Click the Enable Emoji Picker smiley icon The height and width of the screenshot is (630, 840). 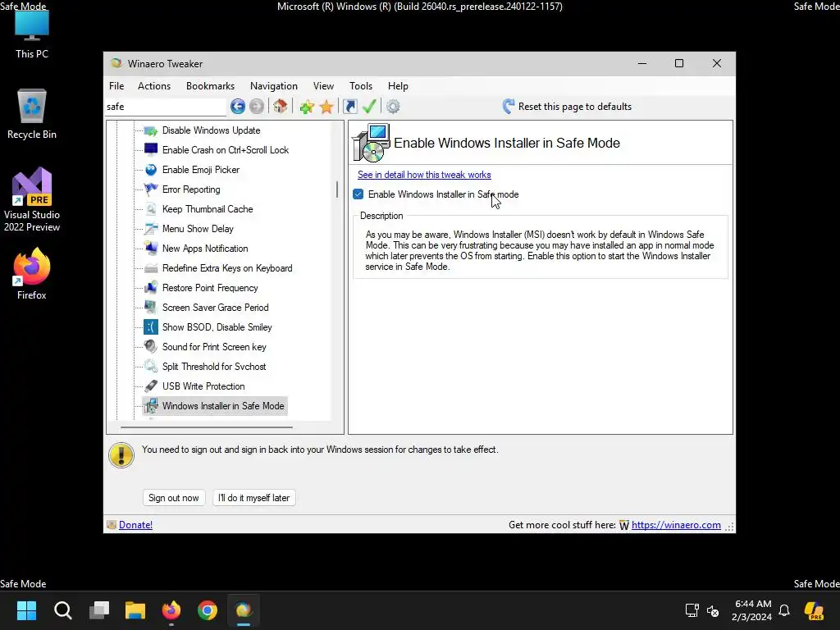coord(151,170)
